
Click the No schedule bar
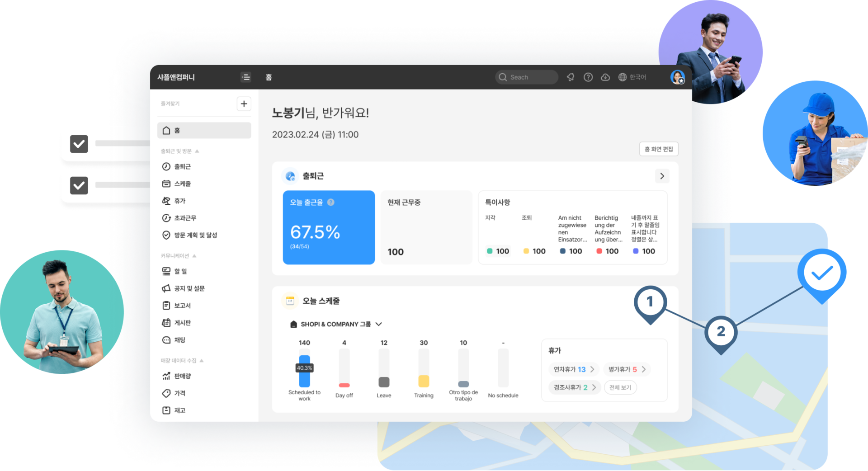coord(503,368)
